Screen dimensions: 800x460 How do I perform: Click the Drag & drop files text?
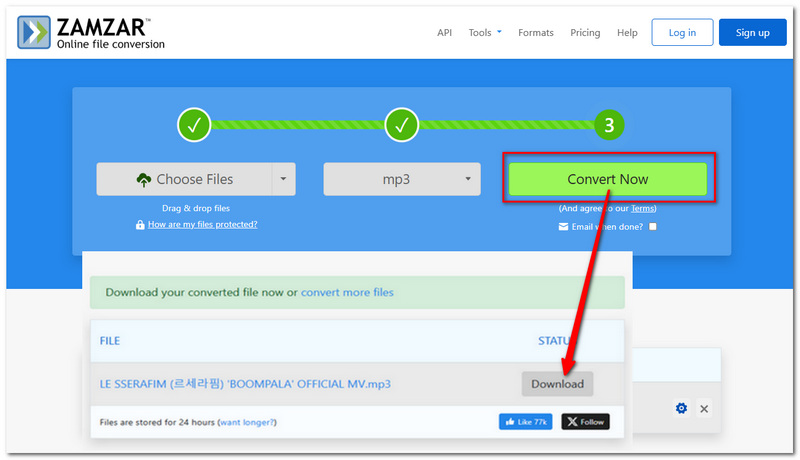[x=196, y=208]
